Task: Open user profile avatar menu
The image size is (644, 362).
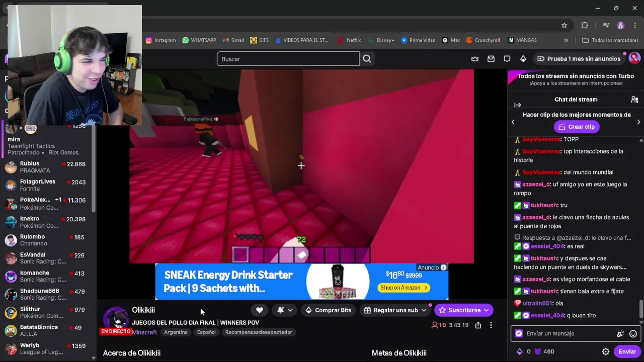Action: click(x=634, y=58)
